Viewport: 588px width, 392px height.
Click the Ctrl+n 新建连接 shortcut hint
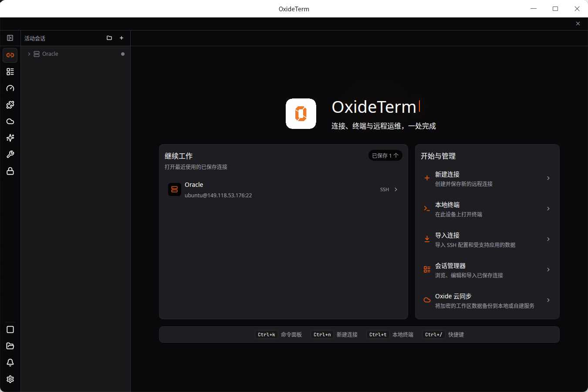[x=334, y=335]
